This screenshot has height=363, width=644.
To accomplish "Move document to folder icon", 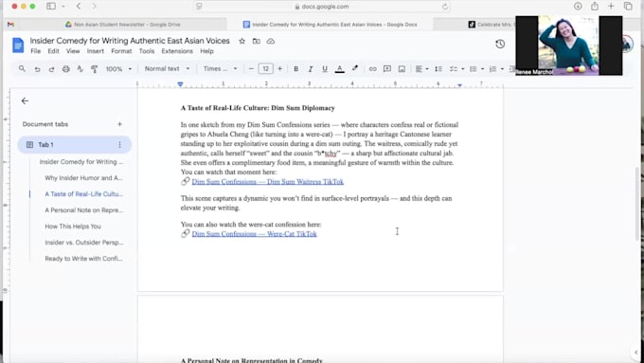I will point(257,41).
